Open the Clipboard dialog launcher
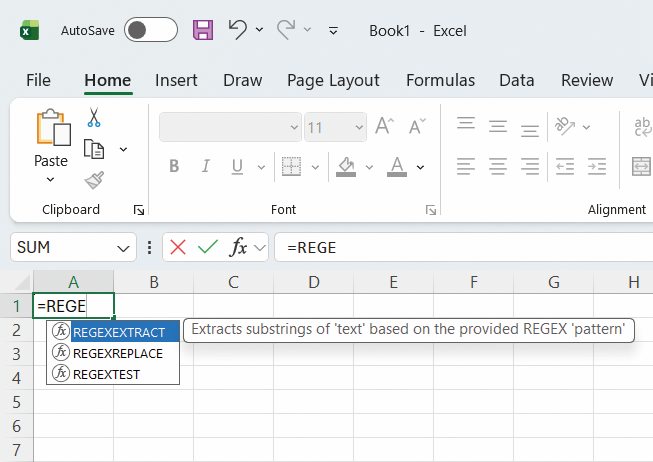The height and width of the screenshot is (462, 653). click(x=139, y=210)
